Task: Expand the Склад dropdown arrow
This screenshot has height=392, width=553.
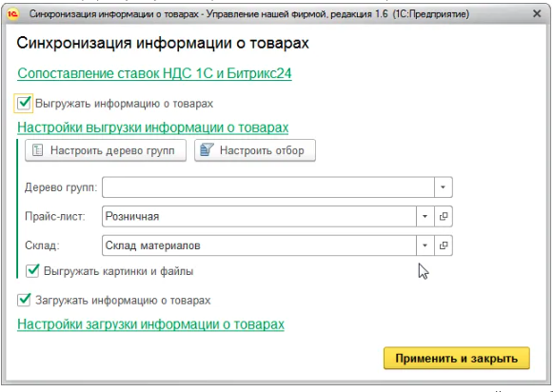Action: pos(425,245)
